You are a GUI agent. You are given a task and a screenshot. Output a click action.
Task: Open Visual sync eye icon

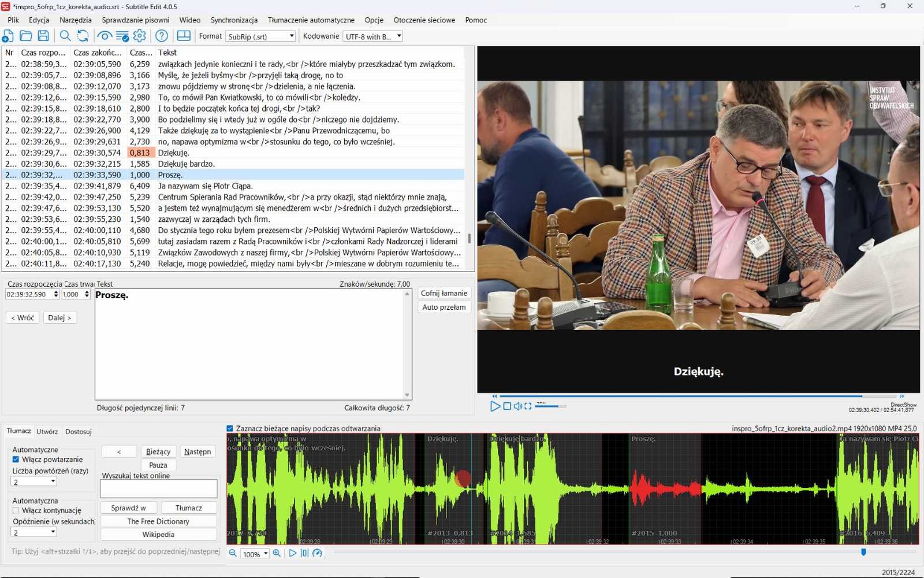pos(105,36)
